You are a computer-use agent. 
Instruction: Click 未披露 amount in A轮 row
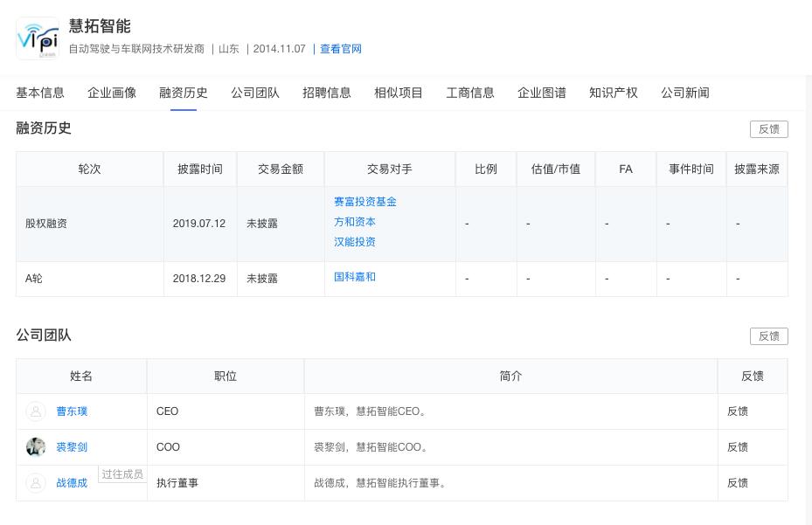coord(262,279)
